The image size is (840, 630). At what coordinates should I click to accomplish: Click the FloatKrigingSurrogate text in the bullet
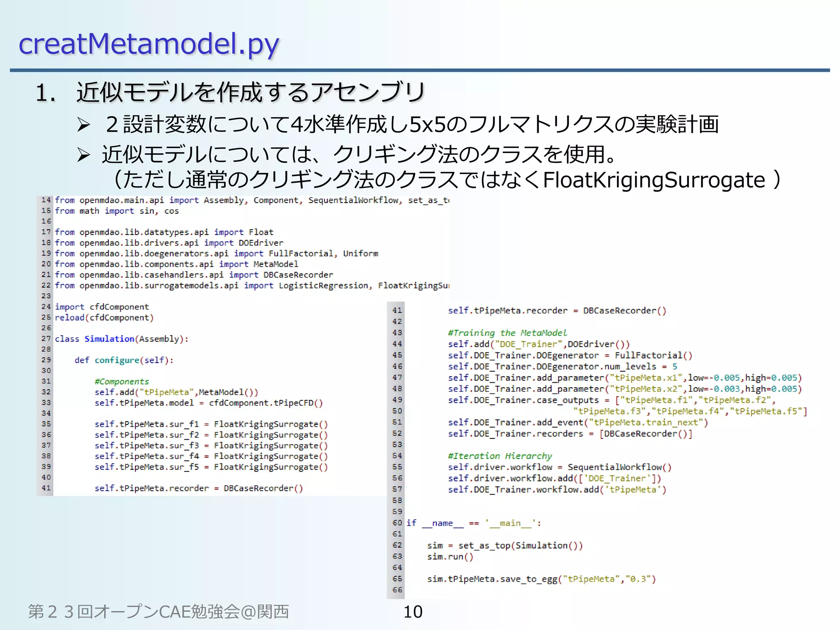click(654, 180)
